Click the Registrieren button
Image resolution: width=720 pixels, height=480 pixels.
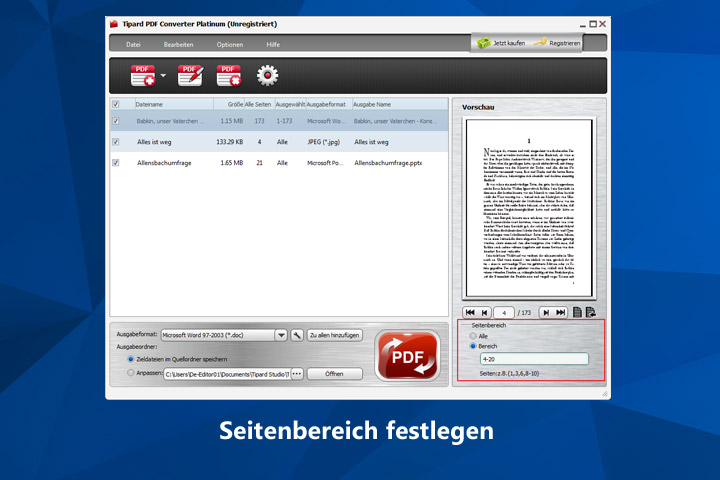tap(557, 43)
